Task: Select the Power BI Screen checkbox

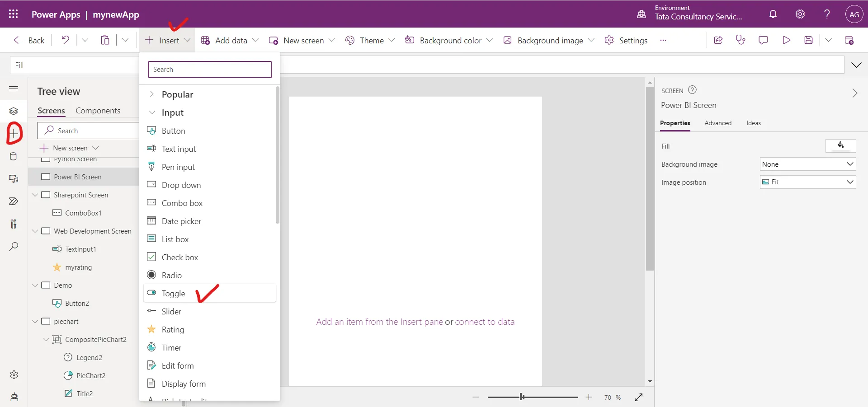Action: (x=46, y=177)
